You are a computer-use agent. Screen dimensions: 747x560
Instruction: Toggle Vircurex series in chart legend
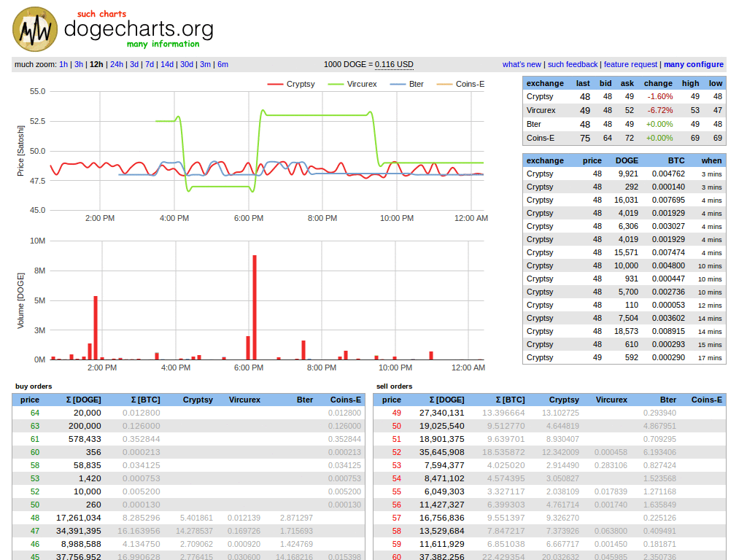point(352,84)
